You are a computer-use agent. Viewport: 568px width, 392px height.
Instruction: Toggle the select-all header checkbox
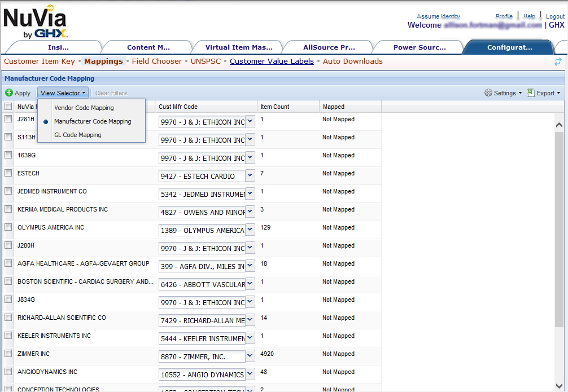[x=8, y=107]
